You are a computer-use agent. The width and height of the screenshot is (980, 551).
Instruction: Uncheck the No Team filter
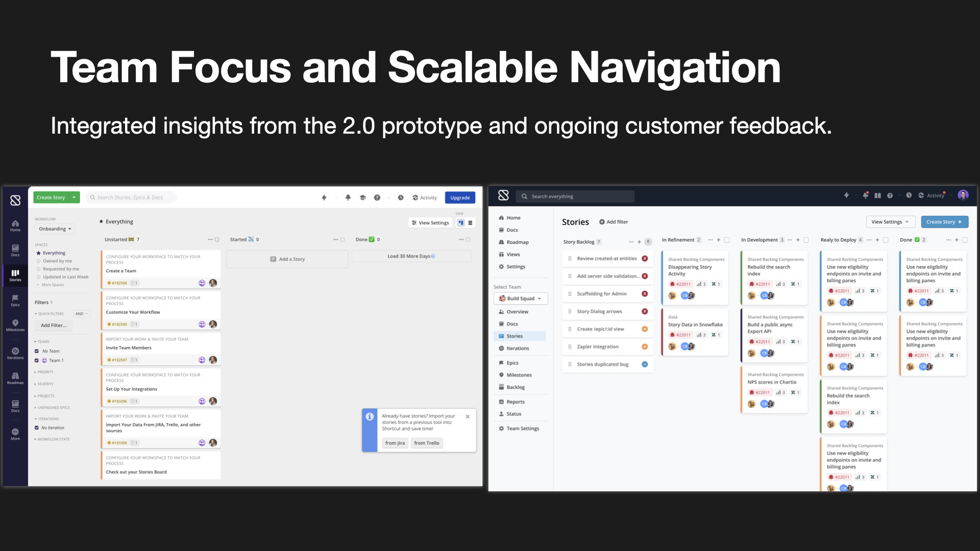tap(36, 351)
